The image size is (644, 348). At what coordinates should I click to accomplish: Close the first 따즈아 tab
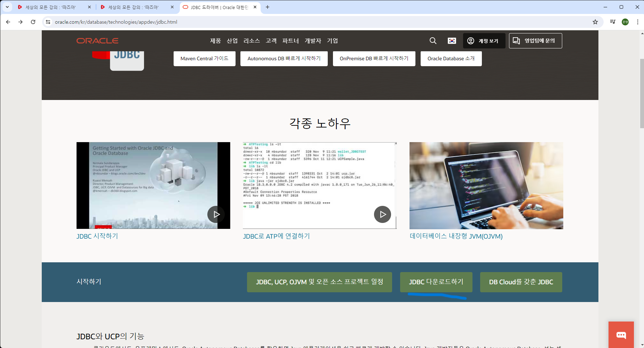coord(89,7)
